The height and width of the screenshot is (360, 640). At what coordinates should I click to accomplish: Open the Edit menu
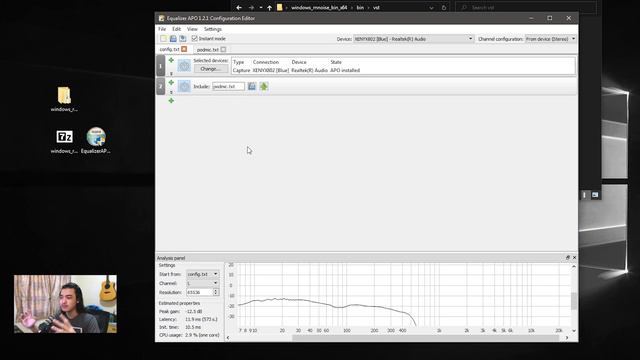tap(176, 29)
